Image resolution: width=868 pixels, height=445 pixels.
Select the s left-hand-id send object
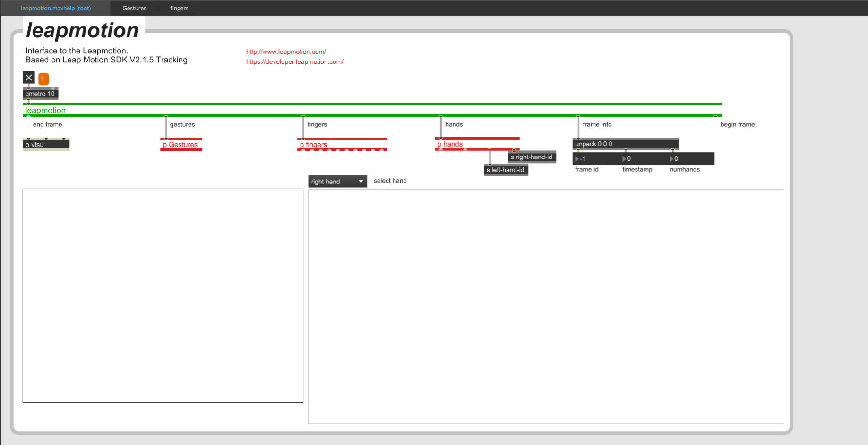point(506,170)
